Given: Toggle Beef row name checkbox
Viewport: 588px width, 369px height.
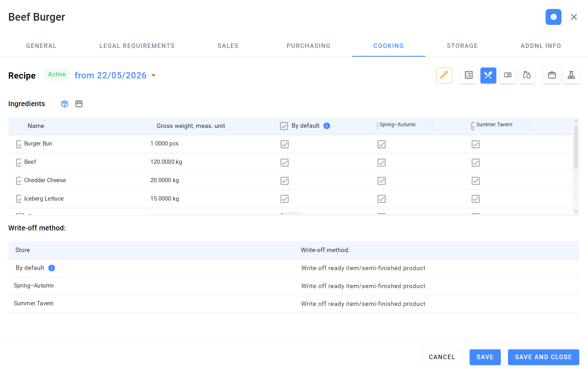Looking at the screenshot, I should pyautogui.click(x=19, y=162).
